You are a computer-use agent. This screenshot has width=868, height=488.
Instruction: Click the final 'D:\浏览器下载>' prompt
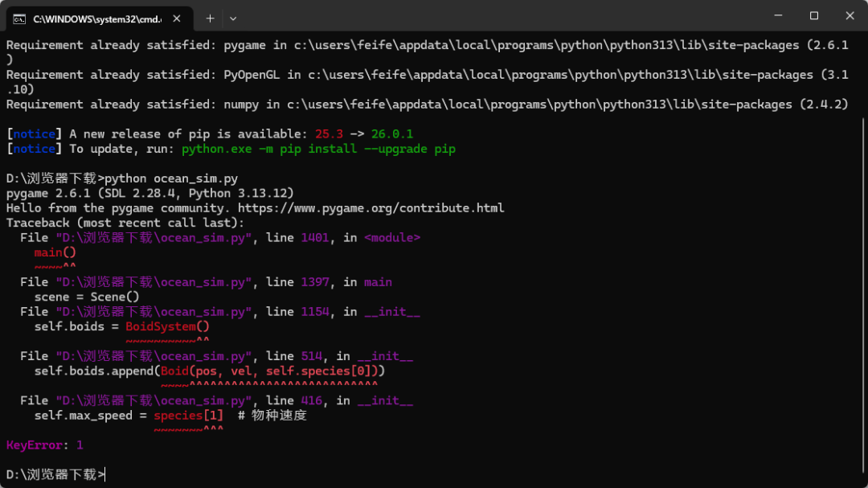(55, 474)
